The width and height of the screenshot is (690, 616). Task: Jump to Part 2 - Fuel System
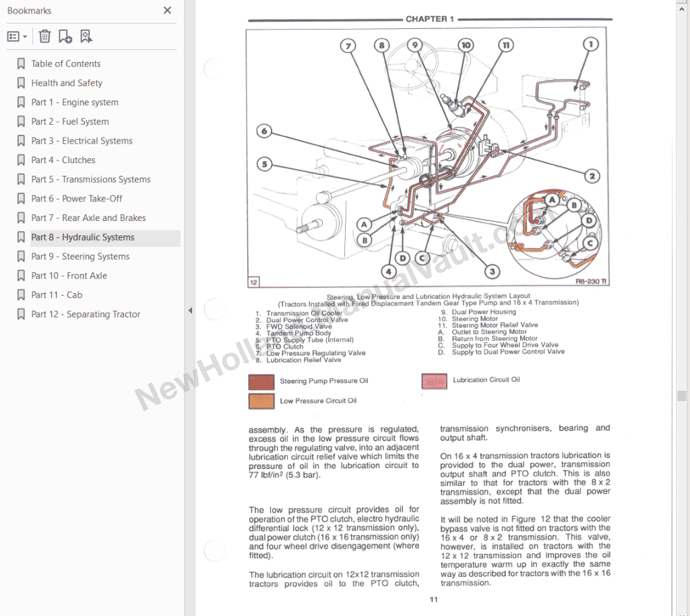(x=70, y=121)
